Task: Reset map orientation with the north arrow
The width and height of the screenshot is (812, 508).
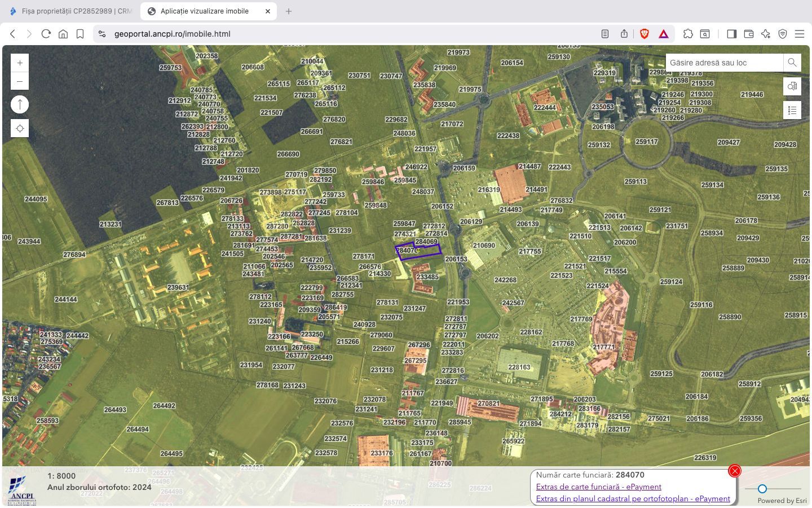Action: tap(20, 104)
